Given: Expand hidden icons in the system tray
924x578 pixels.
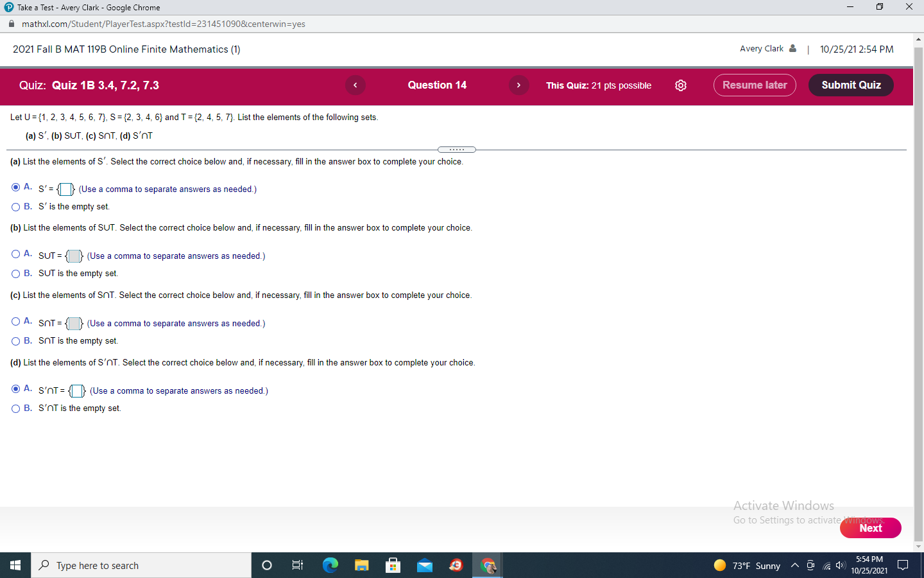Looking at the screenshot, I should point(794,565).
